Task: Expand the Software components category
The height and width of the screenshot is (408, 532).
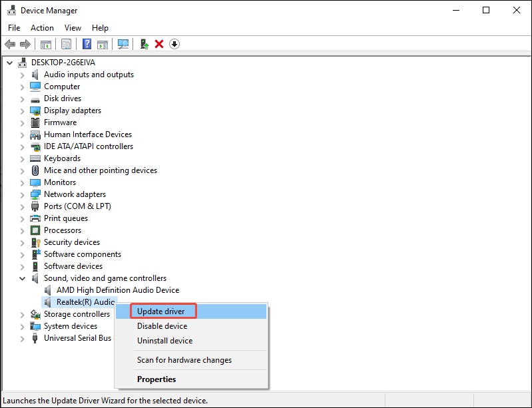Action: tap(23, 255)
